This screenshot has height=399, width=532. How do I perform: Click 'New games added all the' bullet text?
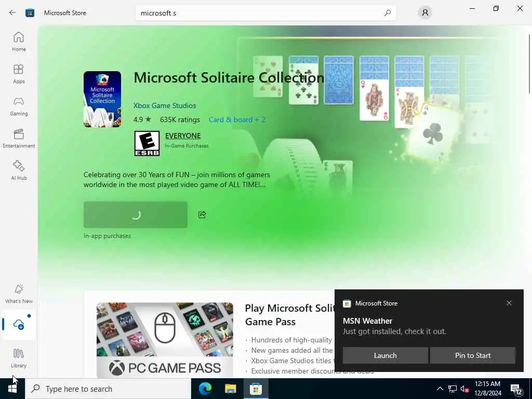292,350
